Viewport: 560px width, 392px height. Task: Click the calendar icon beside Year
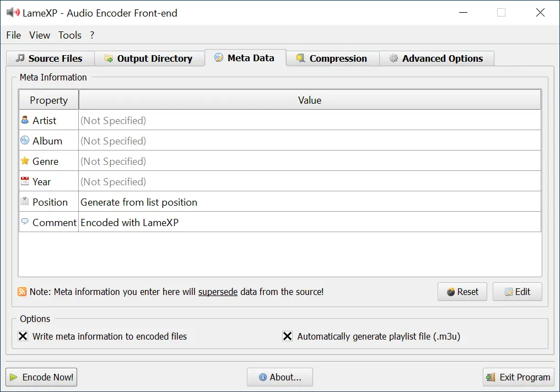(x=25, y=181)
